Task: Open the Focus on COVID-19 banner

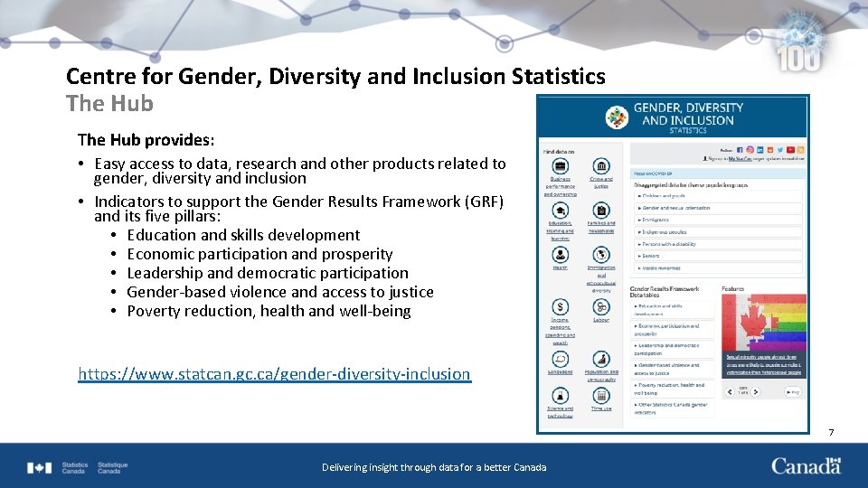Action: coord(717,174)
